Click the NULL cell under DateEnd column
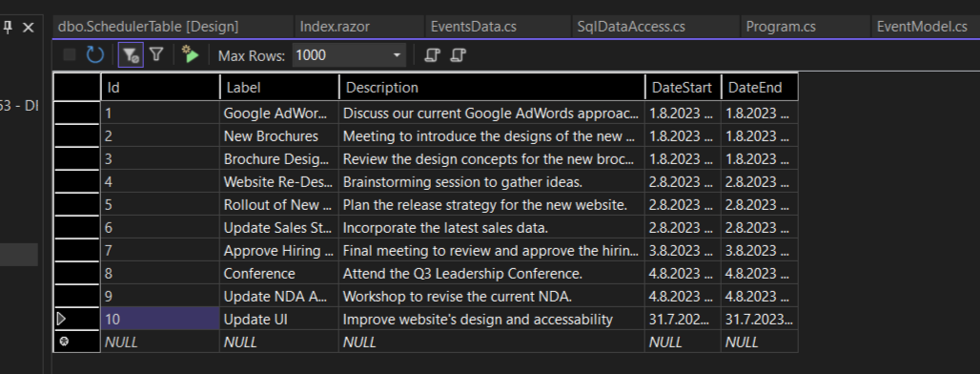This screenshot has height=374, width=980. 760,342
